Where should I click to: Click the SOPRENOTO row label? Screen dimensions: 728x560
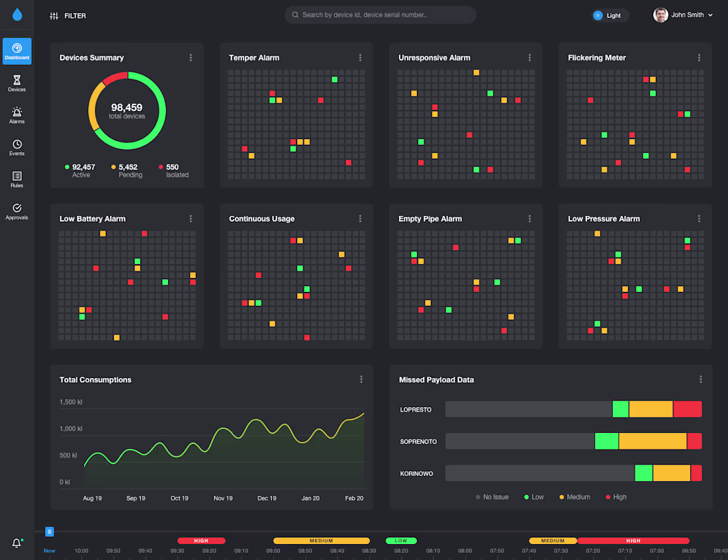click(x=418, y=442)
